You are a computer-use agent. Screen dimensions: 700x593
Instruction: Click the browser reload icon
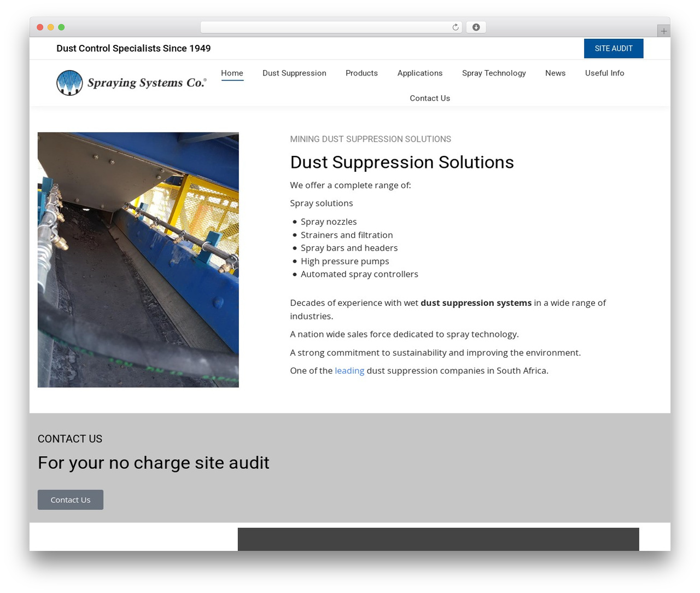pyautogui.click(x=455, y=27)
